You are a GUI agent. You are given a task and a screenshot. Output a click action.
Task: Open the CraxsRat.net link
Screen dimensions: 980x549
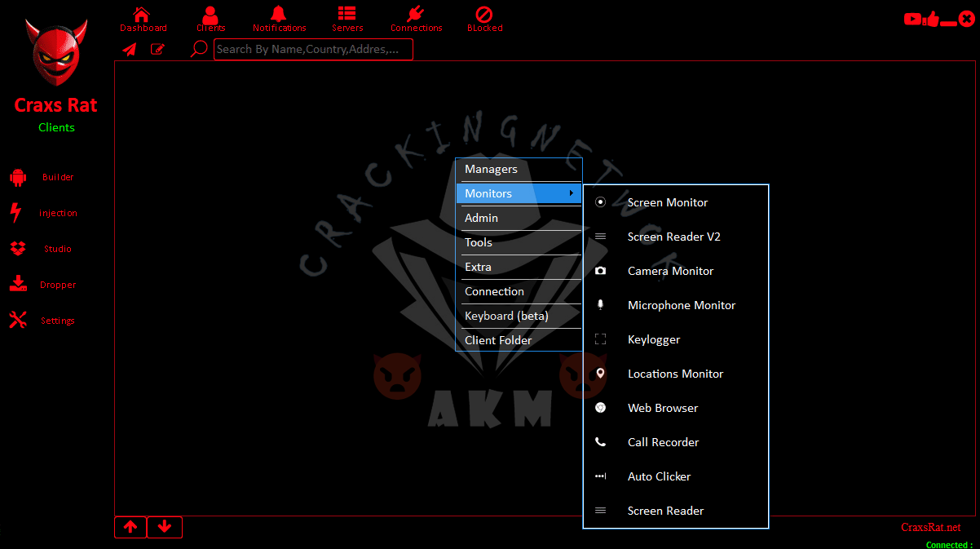[931, 528]
